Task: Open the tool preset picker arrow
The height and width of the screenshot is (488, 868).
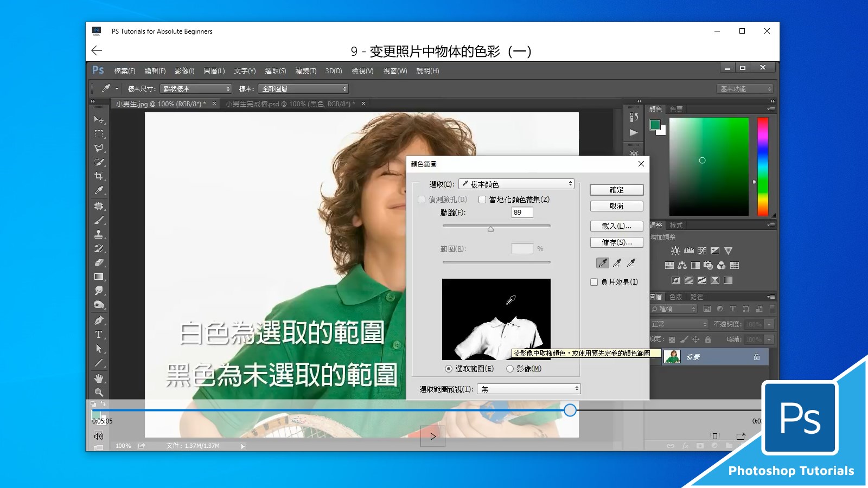Action: tap(117, 88)
